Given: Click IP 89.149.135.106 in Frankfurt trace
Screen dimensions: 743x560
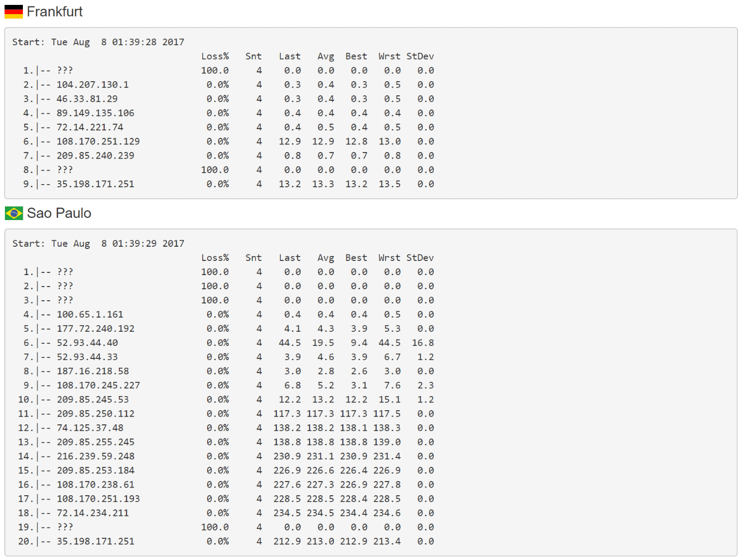Looking at the screenshot, I should 95,113.
